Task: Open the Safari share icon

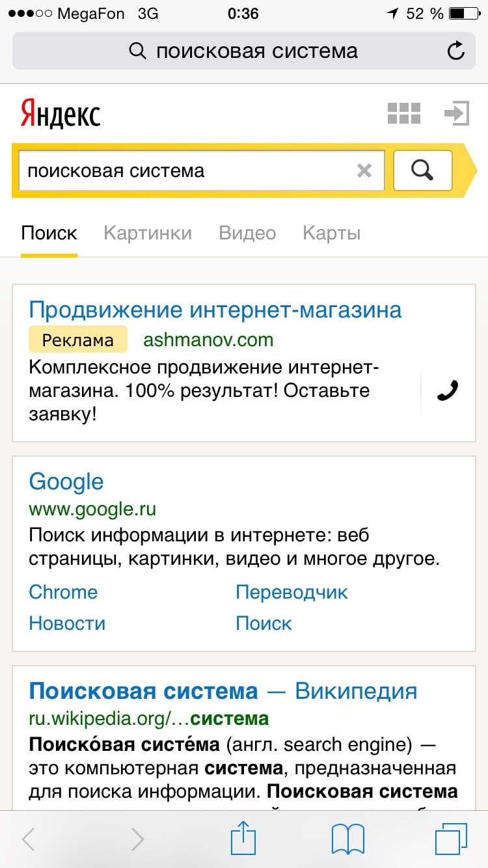Action: click(243, 839)
